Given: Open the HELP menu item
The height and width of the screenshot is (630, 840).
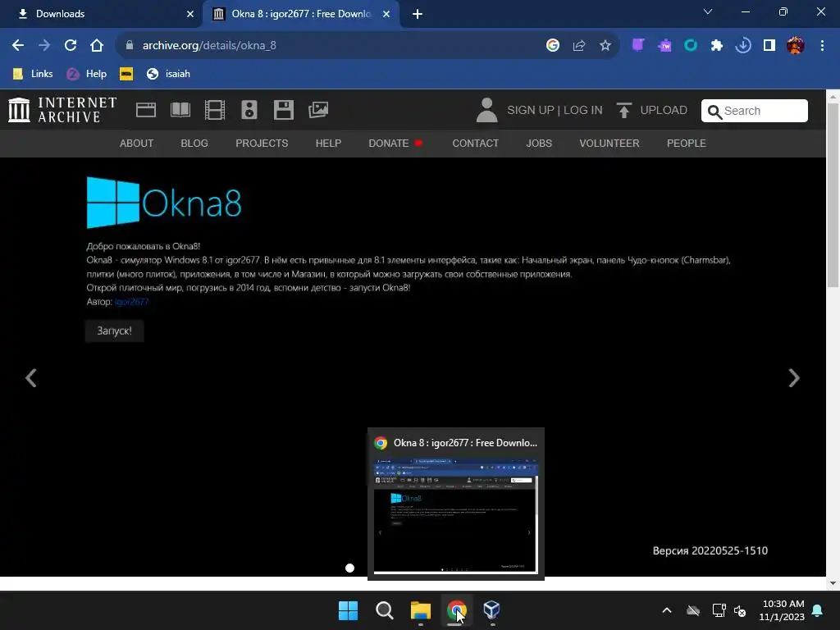Looking at the screenshot, I should coord(328,144).
